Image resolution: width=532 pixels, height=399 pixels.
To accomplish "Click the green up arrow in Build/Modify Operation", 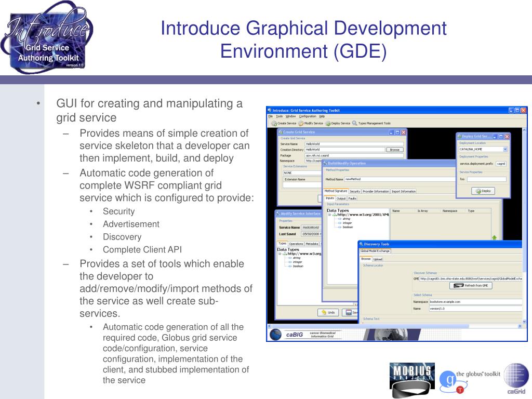I will [495, 237].
